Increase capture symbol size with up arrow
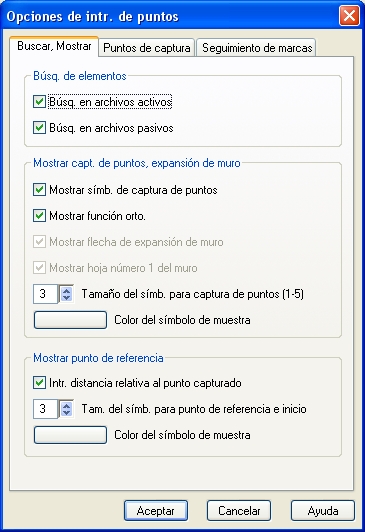Screen dimensions: 365x532 click(x=66, y=290)
